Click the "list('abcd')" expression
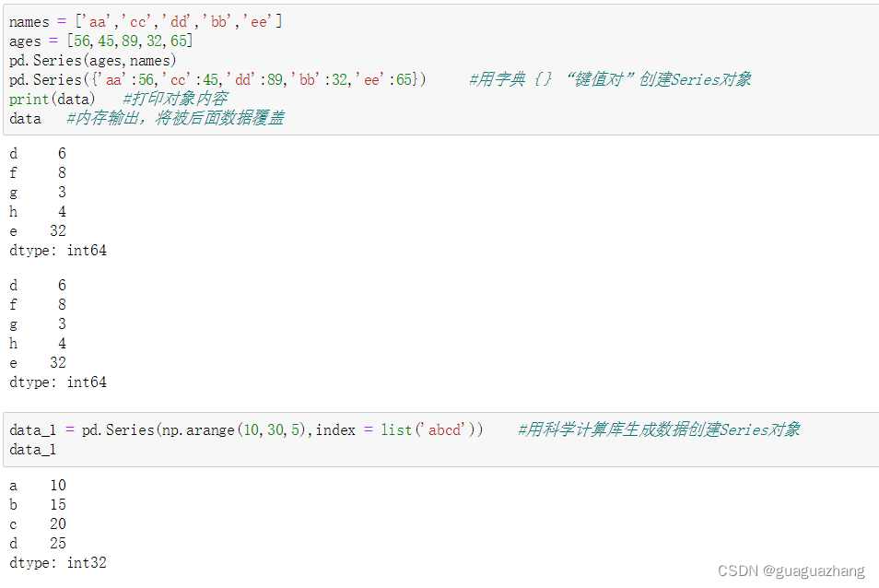Screen dimensions: 879x588 428,429
